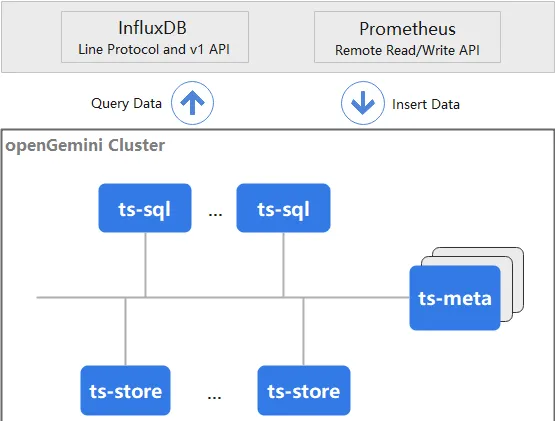Image resolution: width=555 pixels, height=421 pixels.
Task: Select the right ts-sql node
Action: pos(284,208)
